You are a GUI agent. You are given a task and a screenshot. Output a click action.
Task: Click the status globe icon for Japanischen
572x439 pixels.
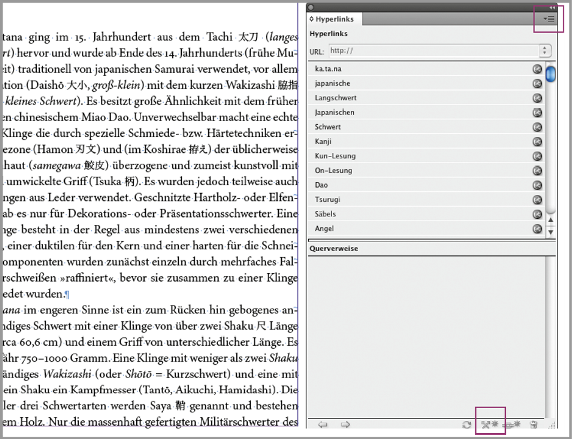tap(537, 112)
